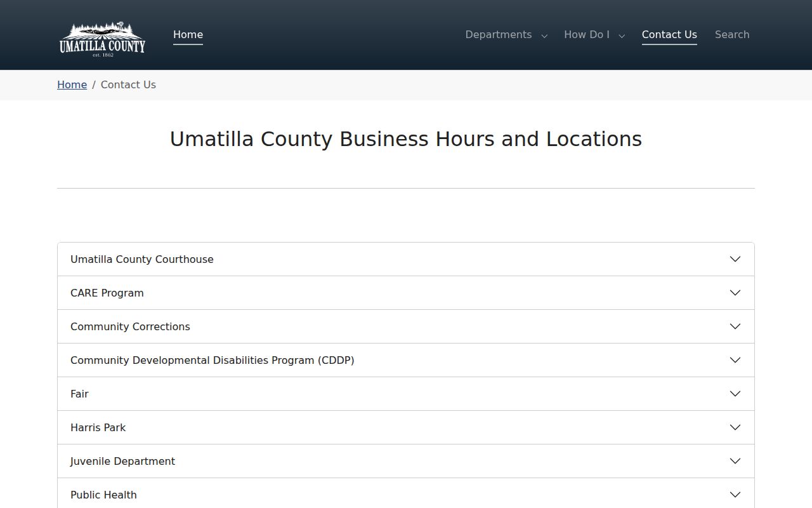Expand the Community Corrections section
Image resolution: width=812 pixels, height=508 pixels.
coord(406,326)
